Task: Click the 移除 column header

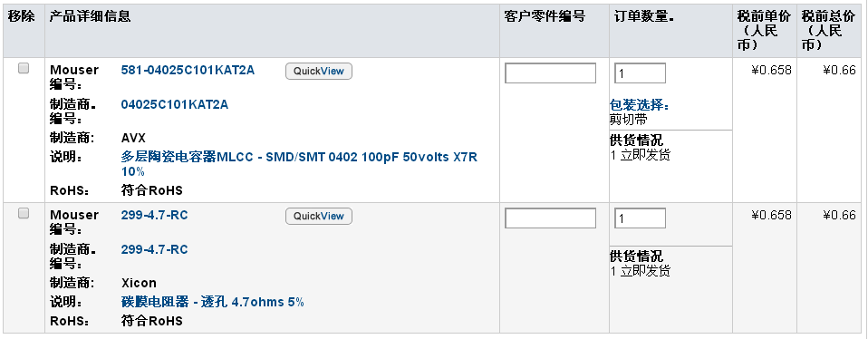Action: tap(22, 16)
